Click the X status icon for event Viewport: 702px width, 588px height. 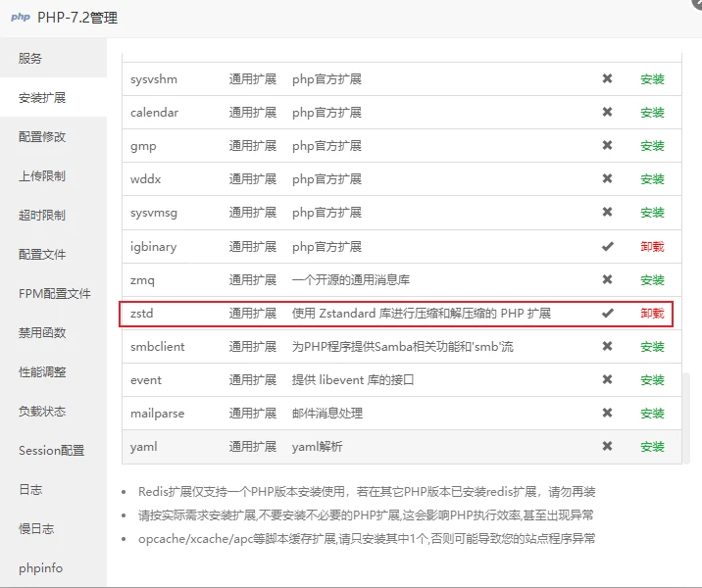pyautogui.click(x=607, y=380)
